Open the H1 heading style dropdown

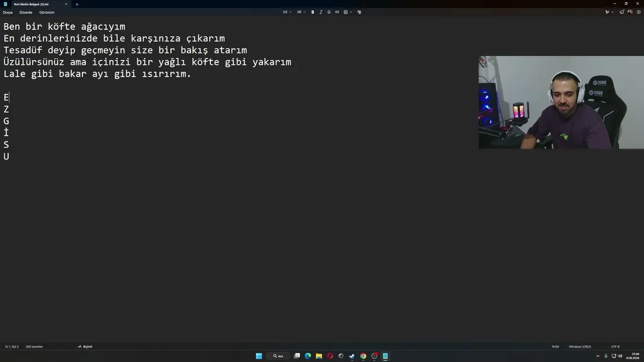[287, 12]
